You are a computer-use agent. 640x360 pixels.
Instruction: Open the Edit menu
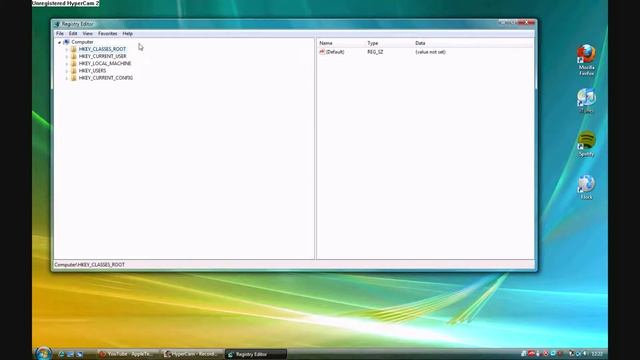[73, 33]
